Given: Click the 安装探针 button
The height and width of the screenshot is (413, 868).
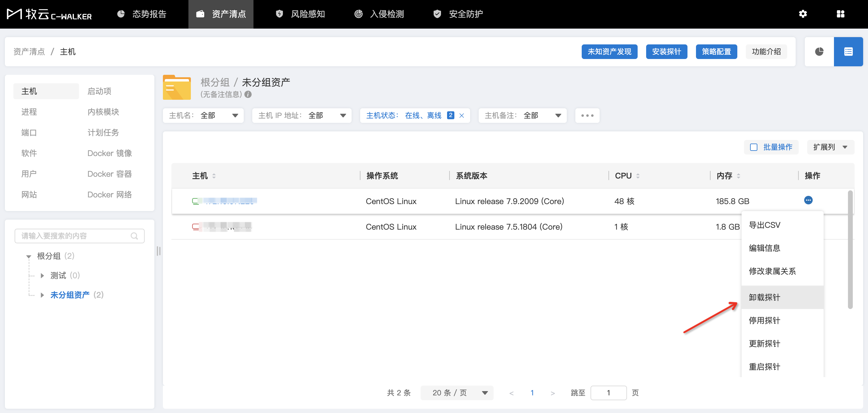Looking at the screenshot, I should [x=666, y=52].
